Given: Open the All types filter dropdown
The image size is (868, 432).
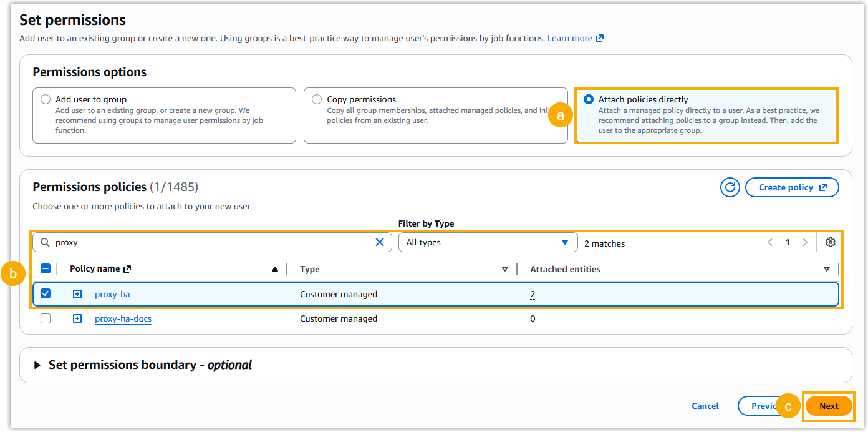Looking at the screenshot, I should tap(488, 242).
